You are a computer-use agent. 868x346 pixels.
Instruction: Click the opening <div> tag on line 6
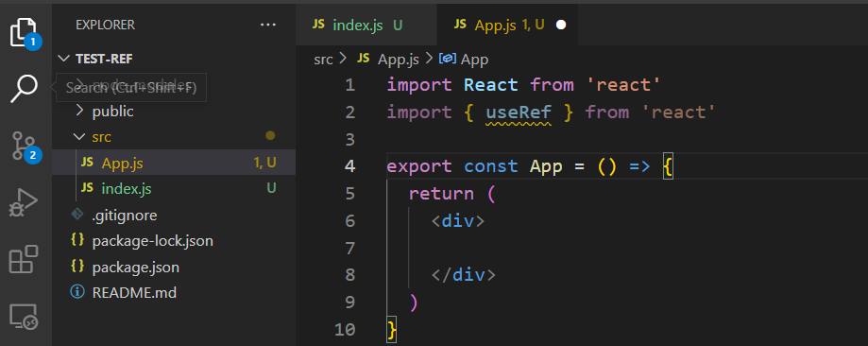coord(458,220)
